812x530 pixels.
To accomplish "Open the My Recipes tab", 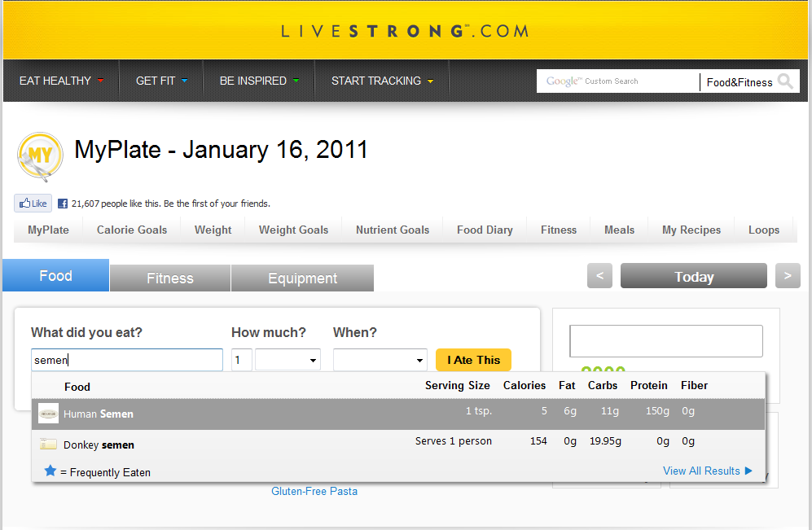I will (691, 230).
